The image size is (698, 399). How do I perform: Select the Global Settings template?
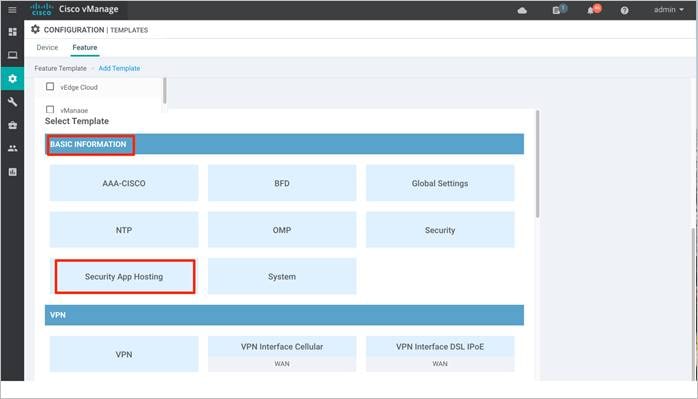[440, 183]
